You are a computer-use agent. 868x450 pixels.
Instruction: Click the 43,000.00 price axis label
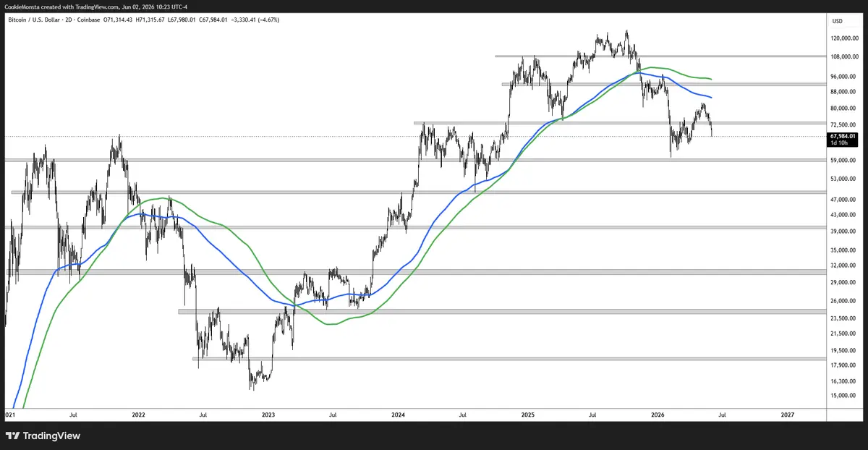[843, 215]
